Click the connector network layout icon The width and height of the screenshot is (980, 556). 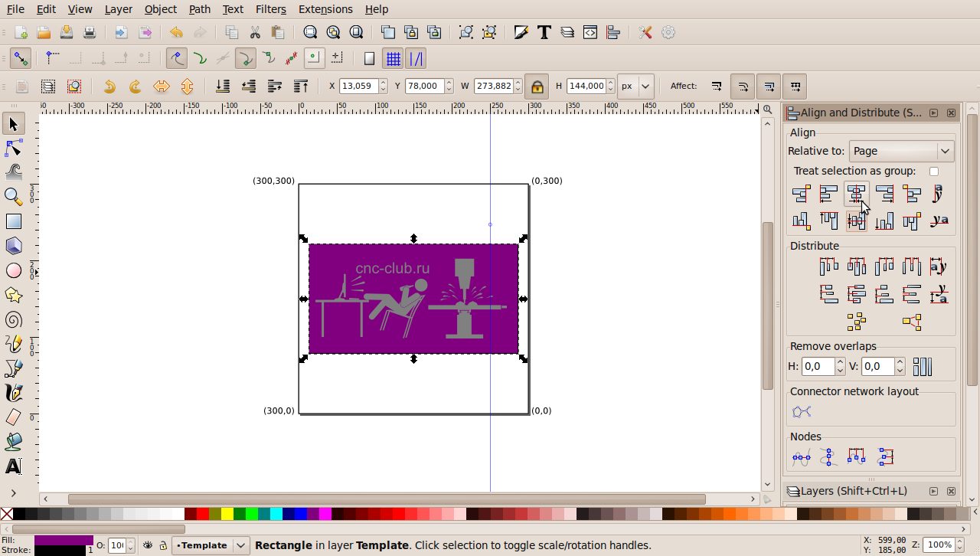[x=802, y=412]
